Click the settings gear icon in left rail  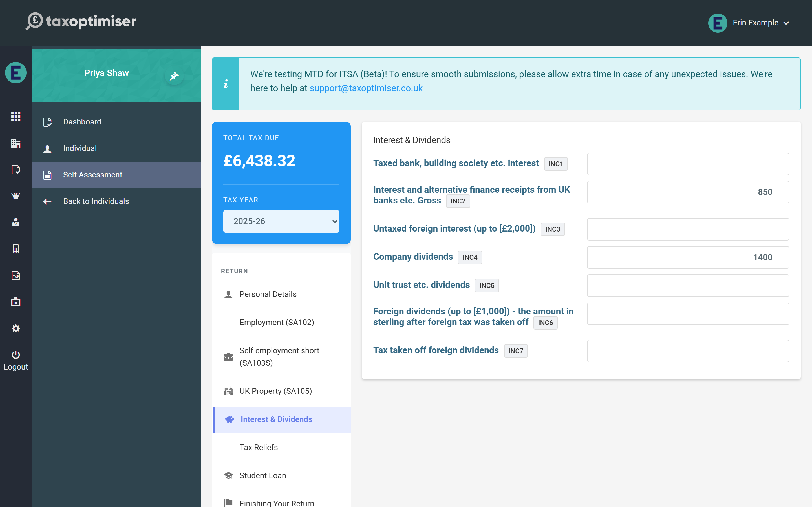point(16,328)
